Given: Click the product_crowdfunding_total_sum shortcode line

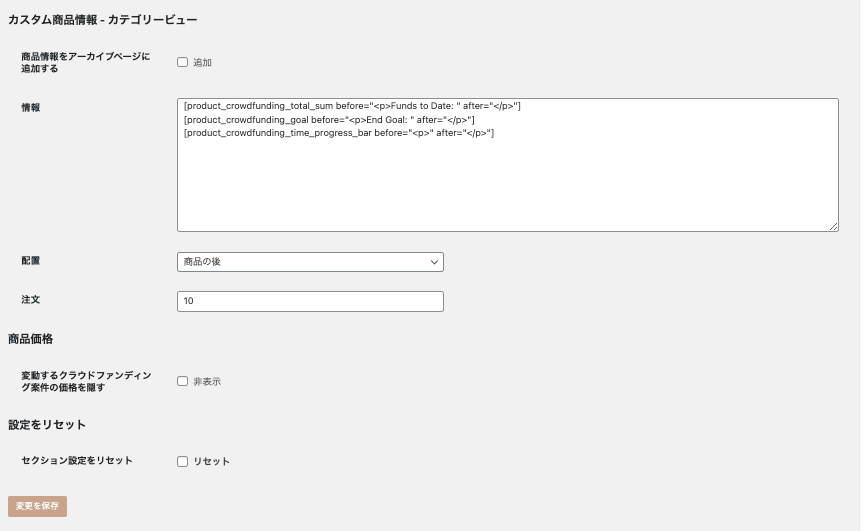Looking at the screenshot, I should coord(352,106).
